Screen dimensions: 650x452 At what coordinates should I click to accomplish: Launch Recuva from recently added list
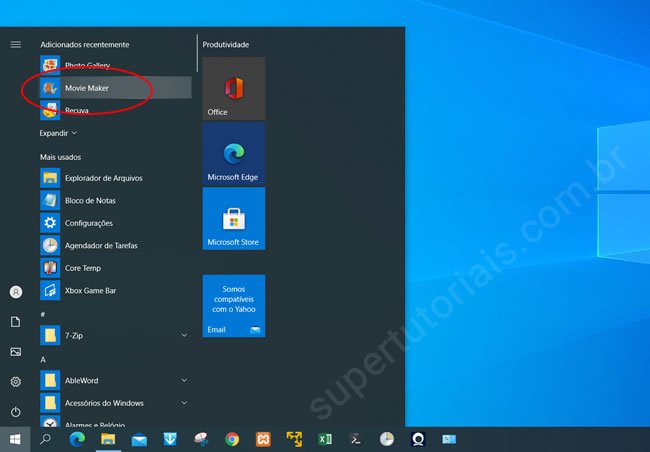pos(76,110)
